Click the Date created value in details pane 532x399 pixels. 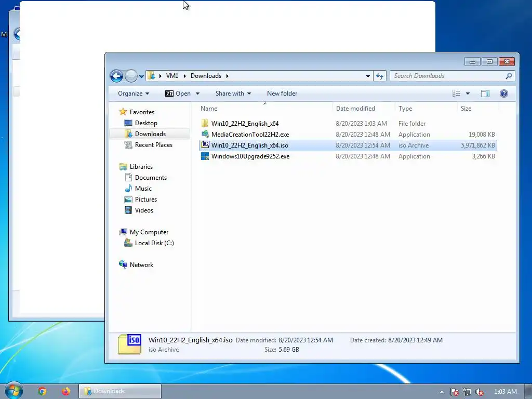coord(415,340)
